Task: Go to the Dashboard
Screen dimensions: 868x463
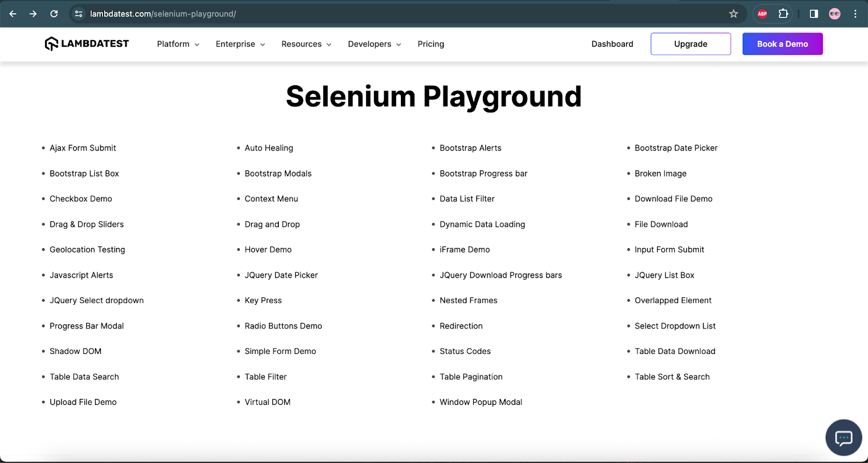Action: [612, 44]
